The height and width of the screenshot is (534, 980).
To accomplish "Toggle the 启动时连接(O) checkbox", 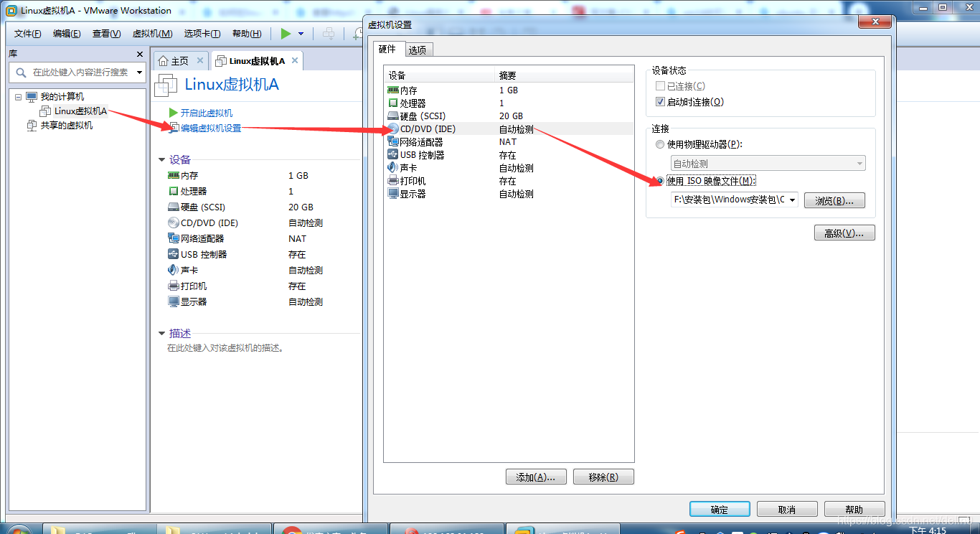I will click(660, 102).
